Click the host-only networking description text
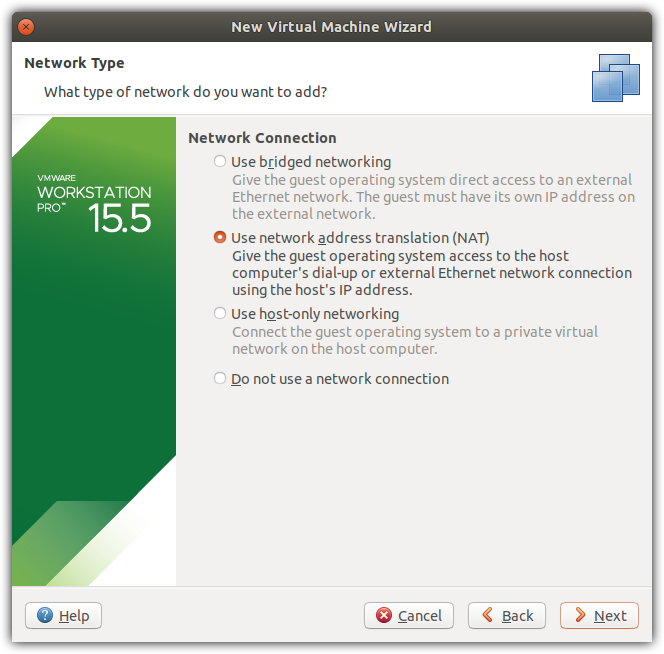 415,341
